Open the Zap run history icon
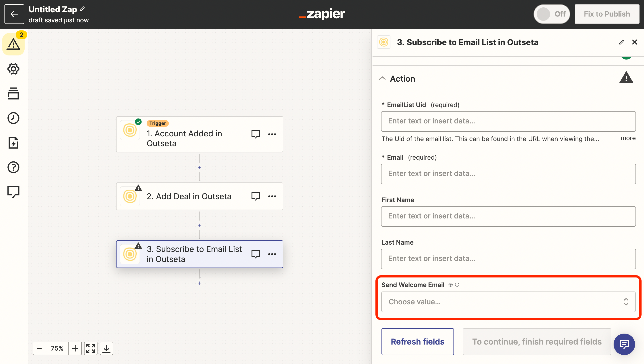 13,118
